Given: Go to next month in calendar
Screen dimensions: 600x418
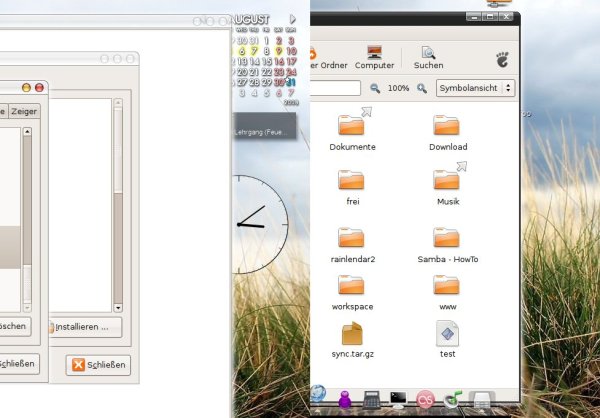Looking at the screenshot, I should [293, 19].
